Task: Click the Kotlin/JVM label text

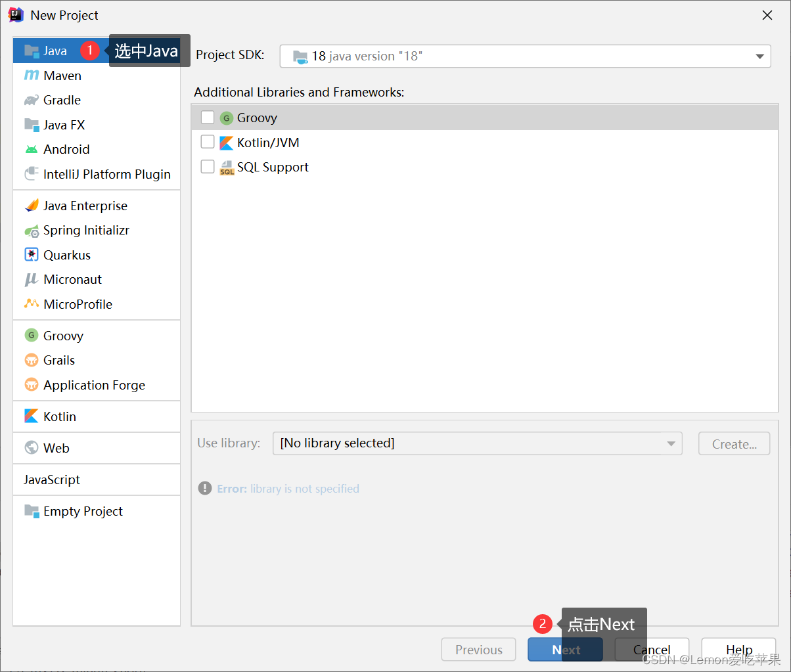Action: tap(268, 143)
